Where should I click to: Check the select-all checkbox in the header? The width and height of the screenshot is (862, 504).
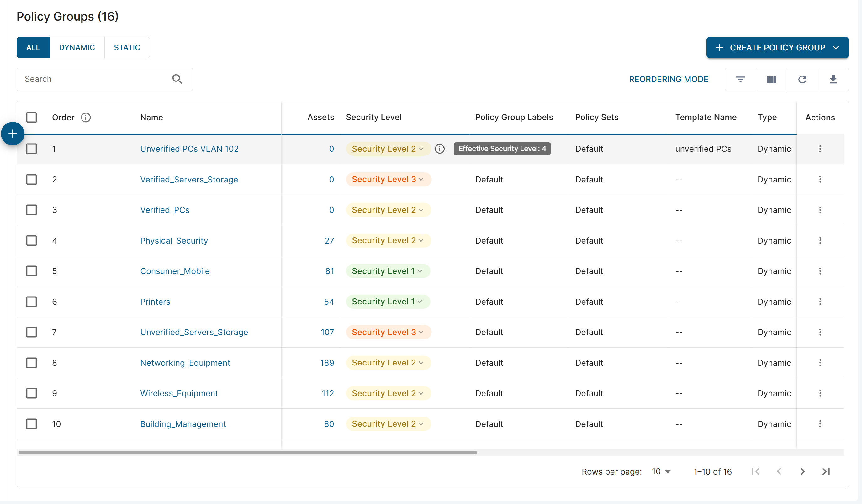click(x=31, y=117)
